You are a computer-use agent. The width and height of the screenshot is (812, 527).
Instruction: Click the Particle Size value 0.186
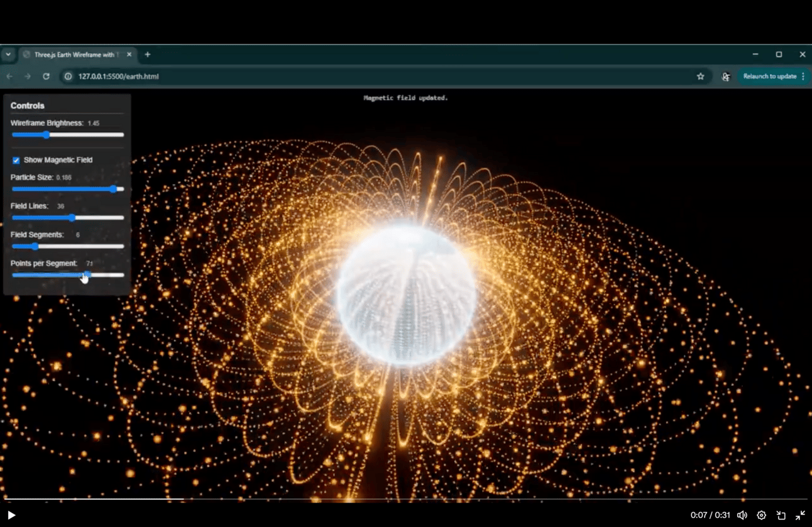(x=63, y=178)
